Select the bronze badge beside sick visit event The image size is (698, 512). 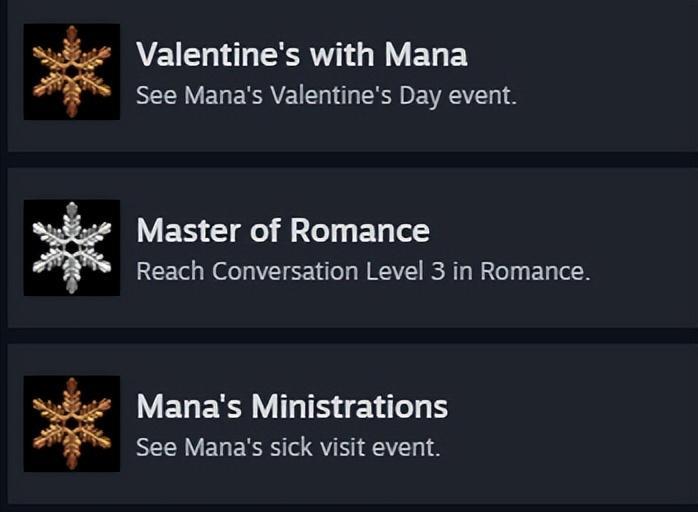71,423
